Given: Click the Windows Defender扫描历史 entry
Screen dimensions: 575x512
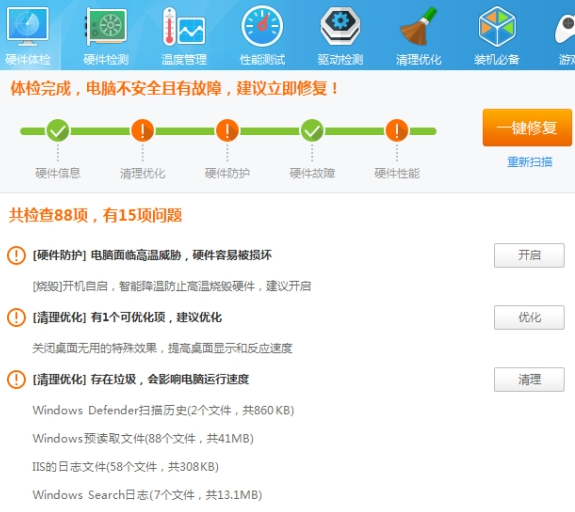Looking at the screenshot, I should pos(163,410).
